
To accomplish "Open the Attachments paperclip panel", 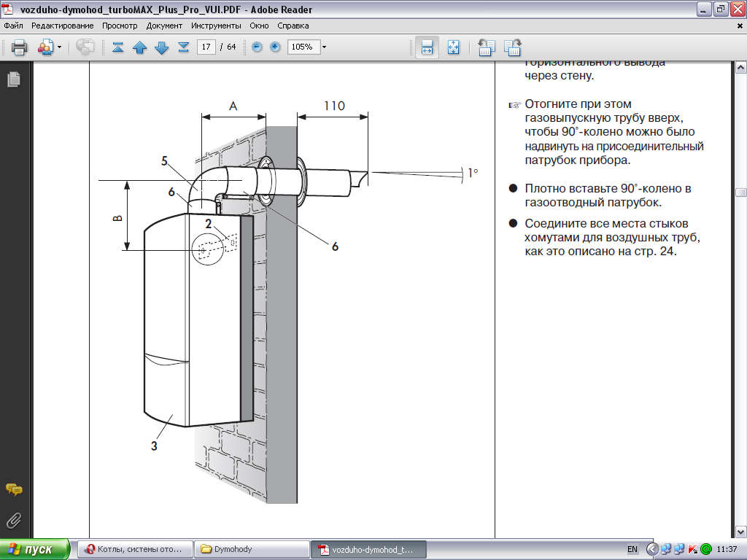I will point(13,520).
